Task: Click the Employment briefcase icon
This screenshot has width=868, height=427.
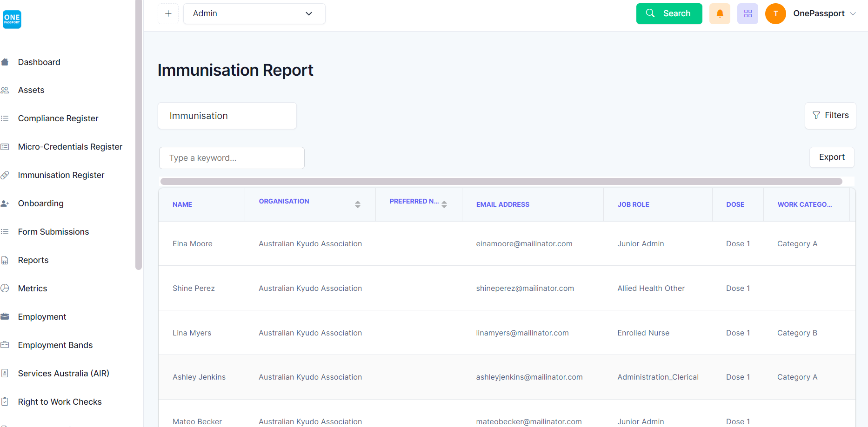Action: (x=5, y=316)
